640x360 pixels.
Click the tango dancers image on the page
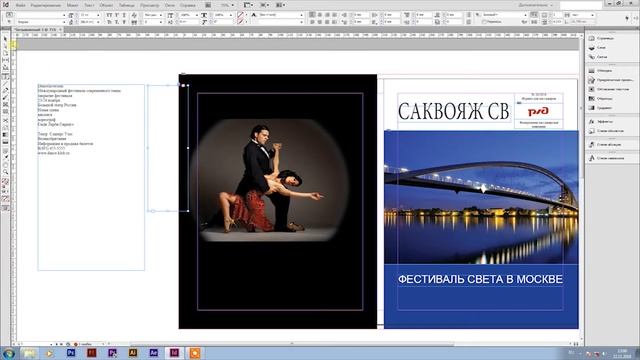tap(269, 180)
